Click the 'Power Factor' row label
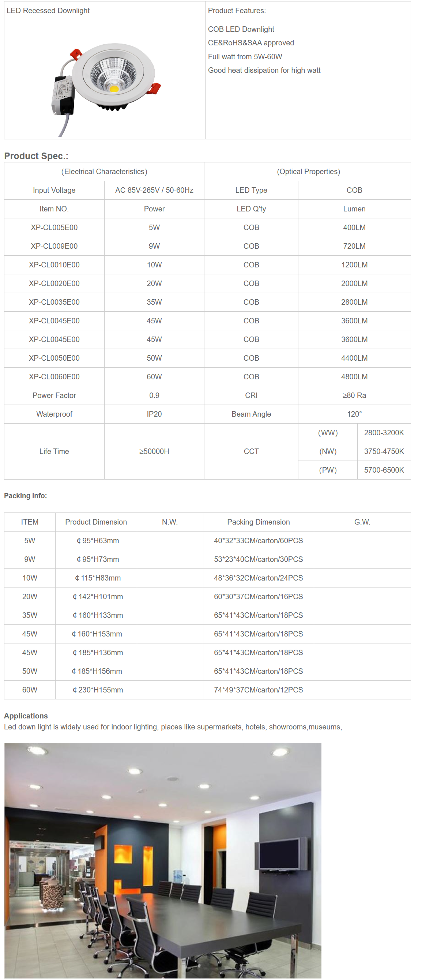This screenshot has height=980, width=437. pos(54,395)
